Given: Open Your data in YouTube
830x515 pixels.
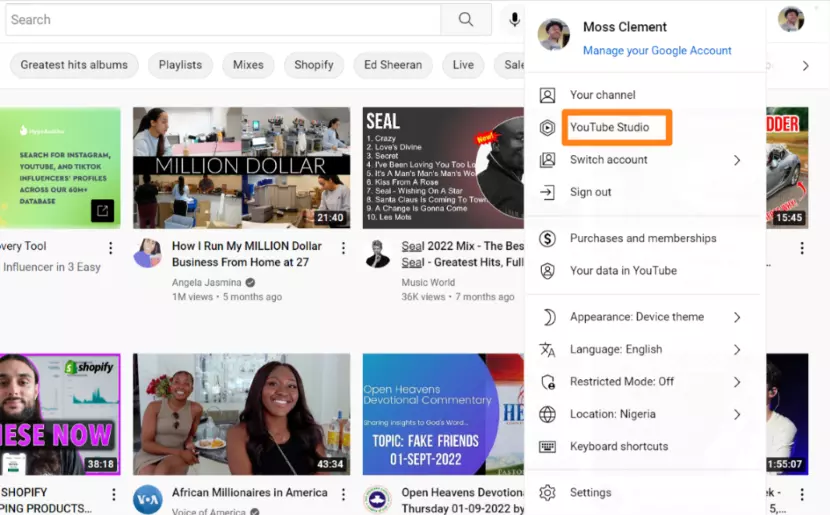Looking at the screenshot, I should point(622,271).
